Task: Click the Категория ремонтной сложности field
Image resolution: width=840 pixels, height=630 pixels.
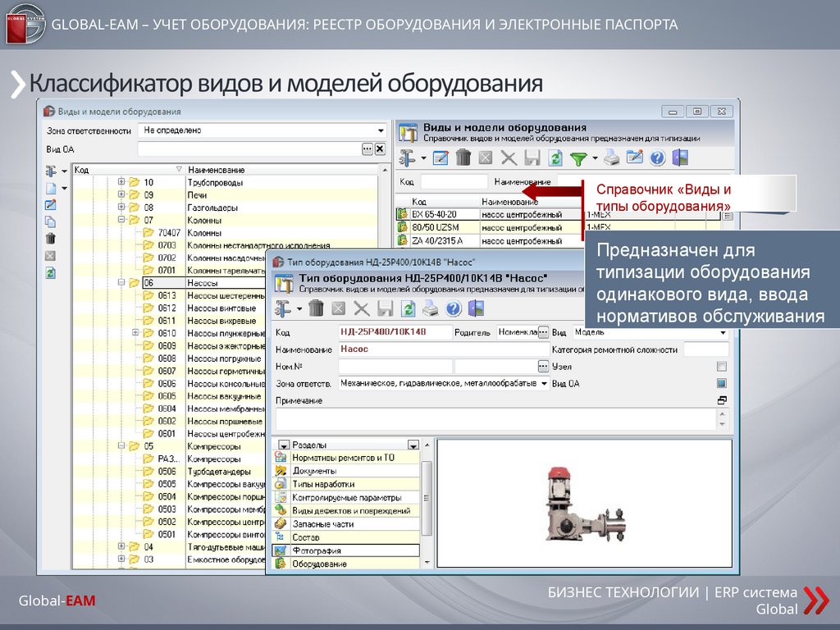Action: point(706,349)
